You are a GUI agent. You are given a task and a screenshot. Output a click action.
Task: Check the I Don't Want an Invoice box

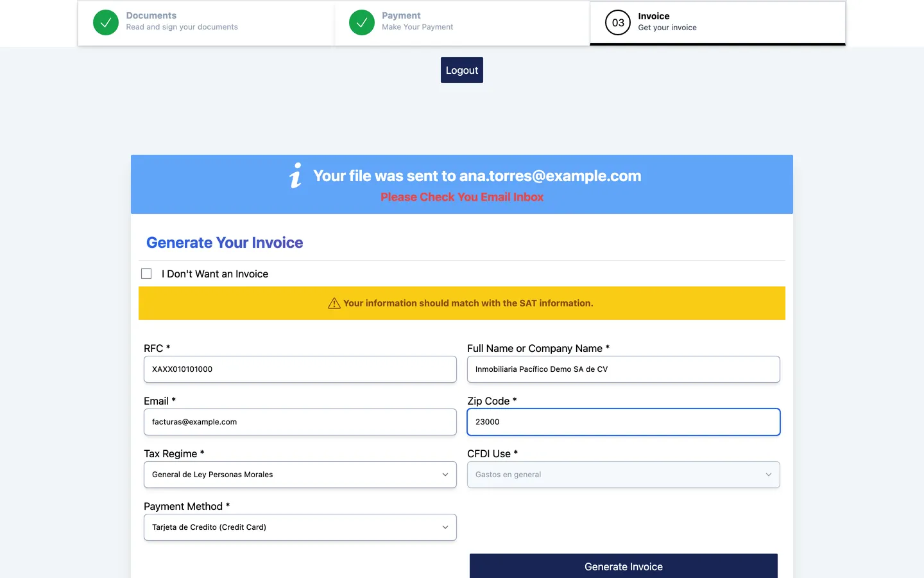146,274
